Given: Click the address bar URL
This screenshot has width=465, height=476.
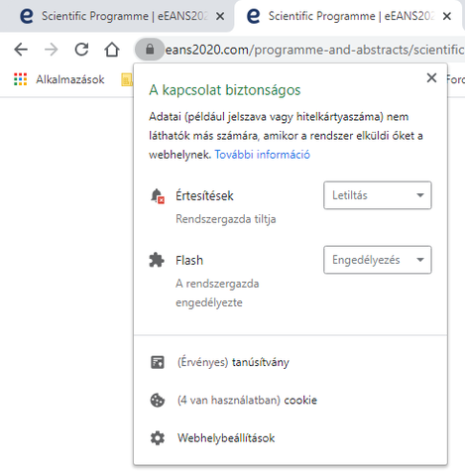Looking at the screenshot, I should click(x=314, y=50).
